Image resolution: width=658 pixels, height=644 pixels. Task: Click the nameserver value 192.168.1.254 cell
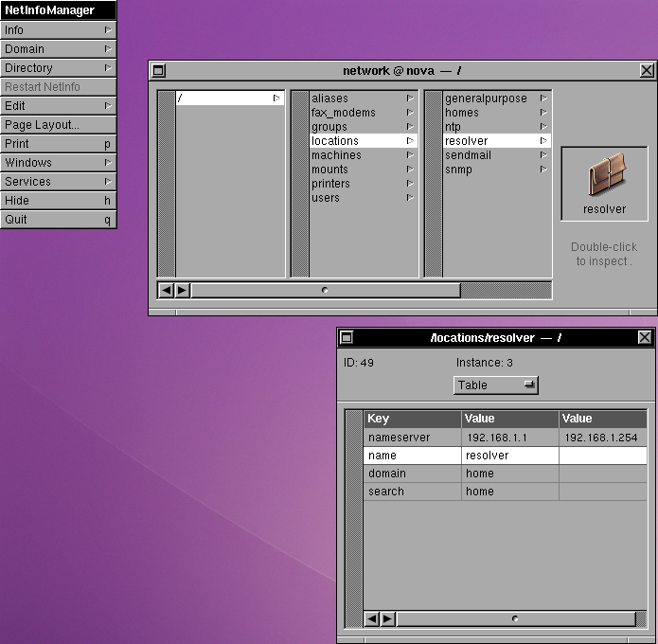coord(601,438)
